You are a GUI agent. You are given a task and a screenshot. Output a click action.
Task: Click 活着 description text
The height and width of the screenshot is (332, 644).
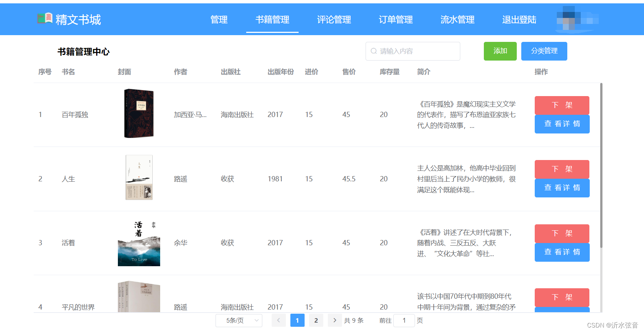464,243
